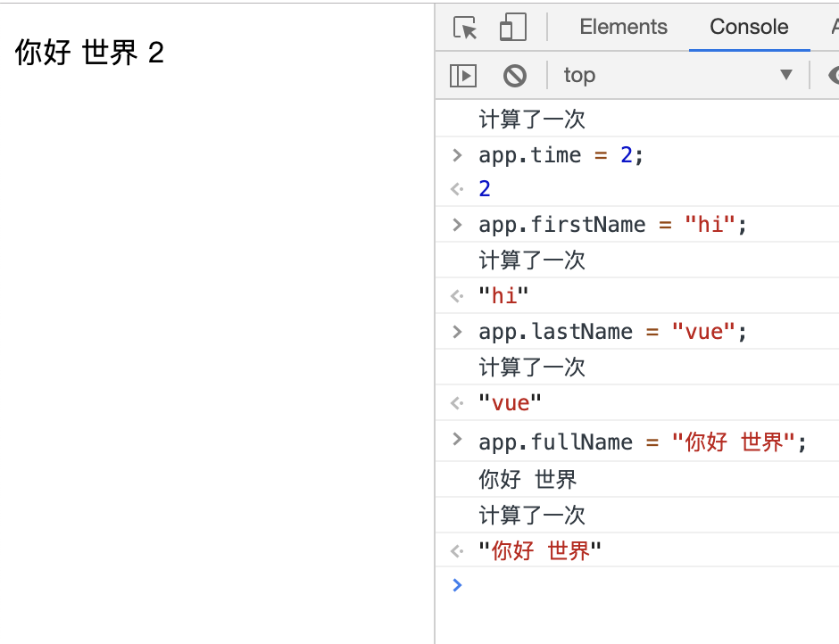This screenshot has width=839, height=644.
Task: Click the 计算了一次 log below app.firstName
Action: click(532, 260)
